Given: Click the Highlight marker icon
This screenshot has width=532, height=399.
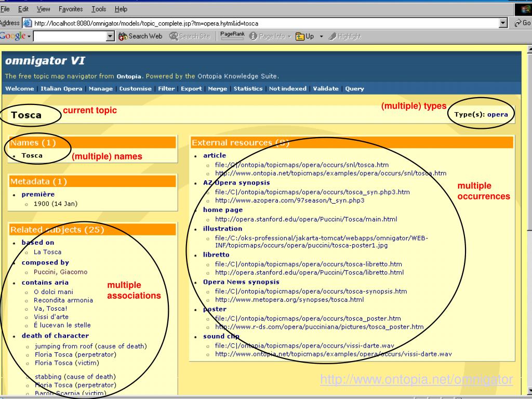Looking at the screenshot, I should pyautogui.click(x=332, y=36).
